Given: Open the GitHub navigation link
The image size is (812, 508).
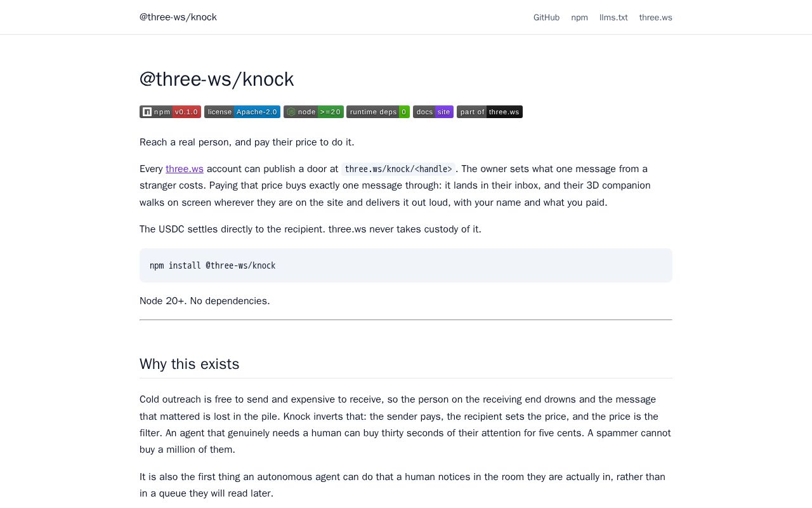Looking at the screenshot, I should (x=546, y=17).
